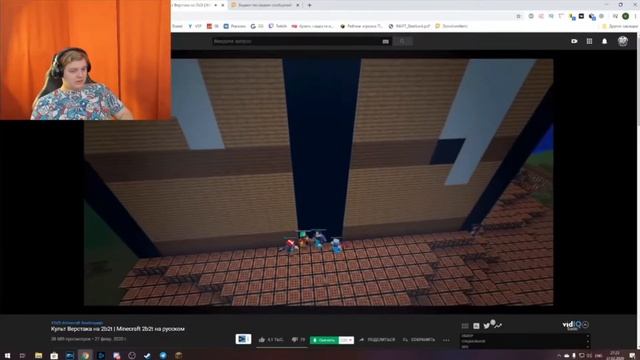Open the Windows Start menu

[7, 356]
